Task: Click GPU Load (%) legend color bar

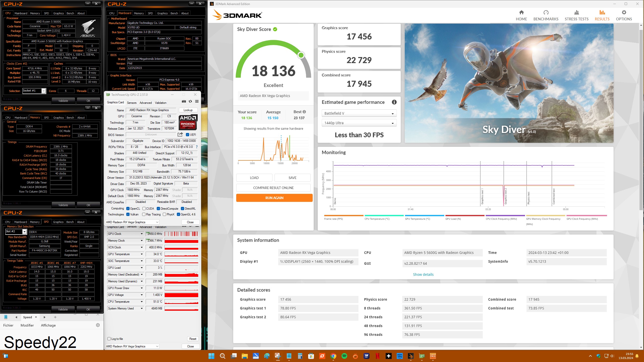Action: click(x=465, y=215)
